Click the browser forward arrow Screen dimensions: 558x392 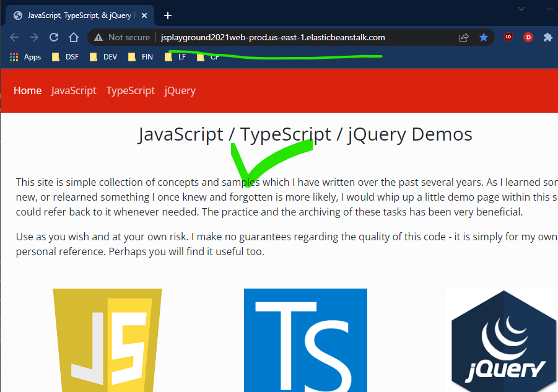(x=34, y=37)
